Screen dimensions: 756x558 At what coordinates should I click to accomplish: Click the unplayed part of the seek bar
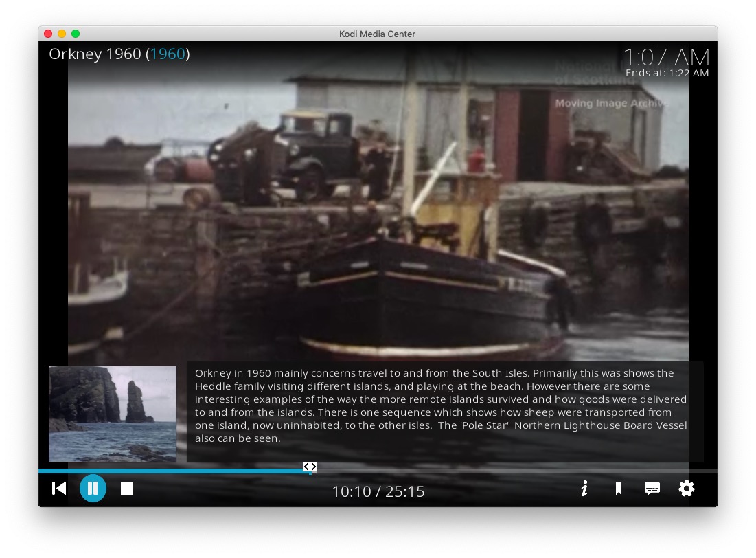(515, 471)
